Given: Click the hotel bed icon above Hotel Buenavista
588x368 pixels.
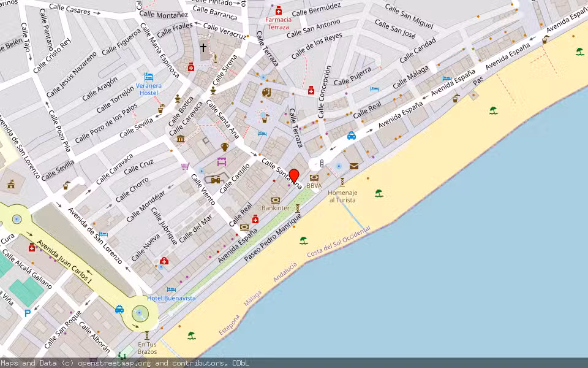Looking at the screenshot, I should click(171, 289).
